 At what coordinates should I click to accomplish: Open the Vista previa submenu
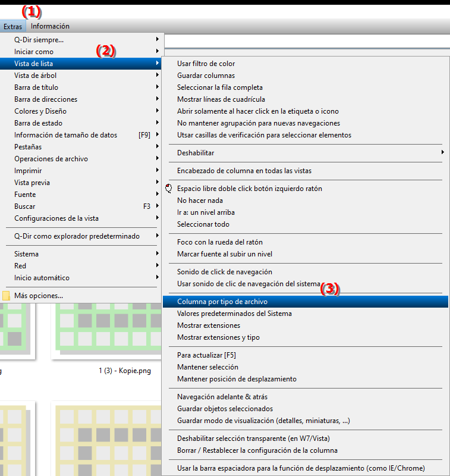click(x=81, y=183)
